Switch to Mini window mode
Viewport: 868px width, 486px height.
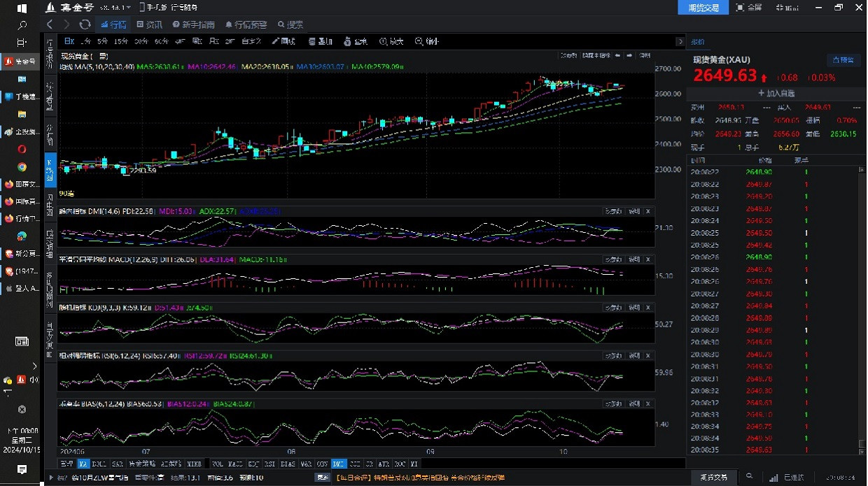tap(787, 8)
